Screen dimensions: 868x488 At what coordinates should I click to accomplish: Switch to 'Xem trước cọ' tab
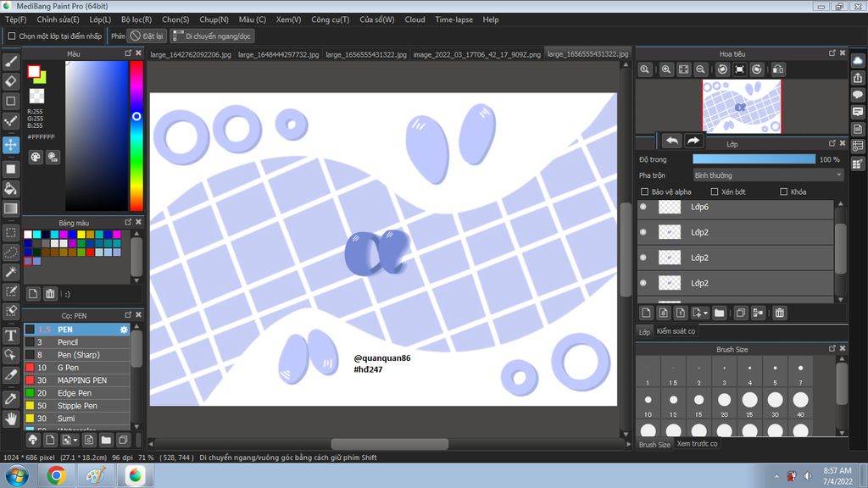pyautogui.click(x=697, y=444)
